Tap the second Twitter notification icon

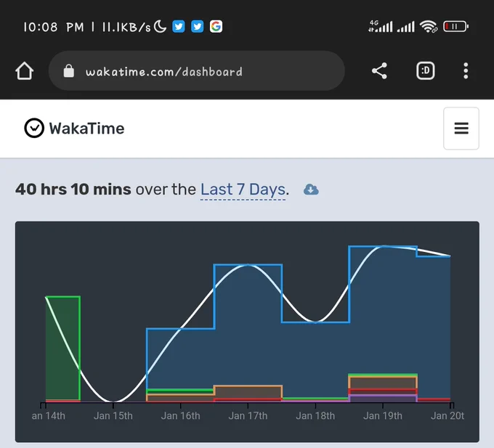197,26
